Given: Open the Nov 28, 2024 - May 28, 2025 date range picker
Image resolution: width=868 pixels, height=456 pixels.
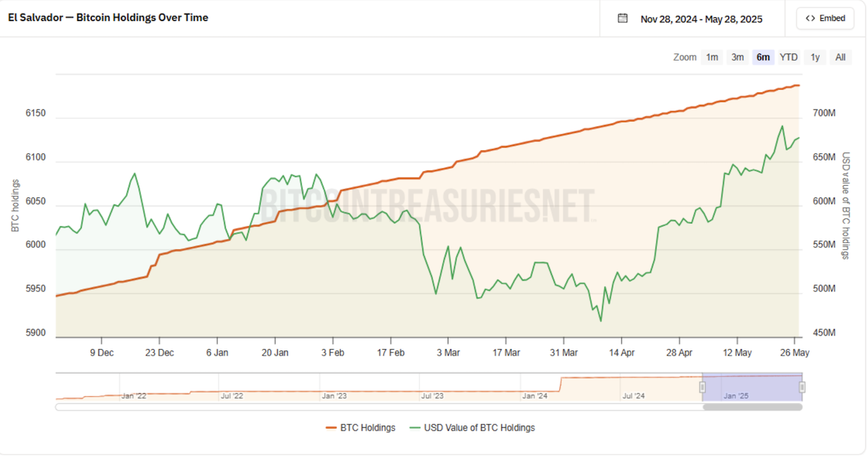Looking at the screenshot, I should (x=701, y=19).
